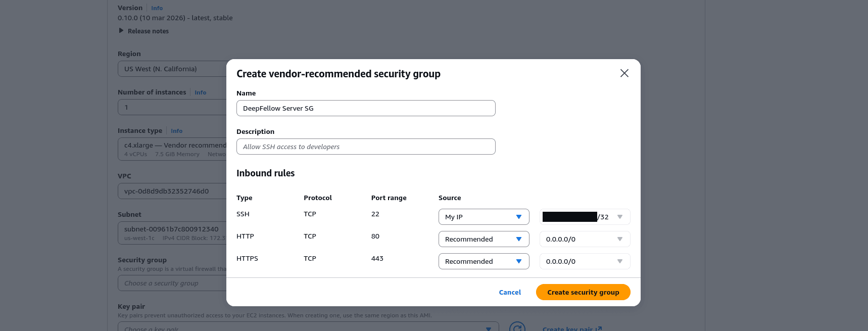Open the Instance type c4.xlarge selector

[172, 149]
